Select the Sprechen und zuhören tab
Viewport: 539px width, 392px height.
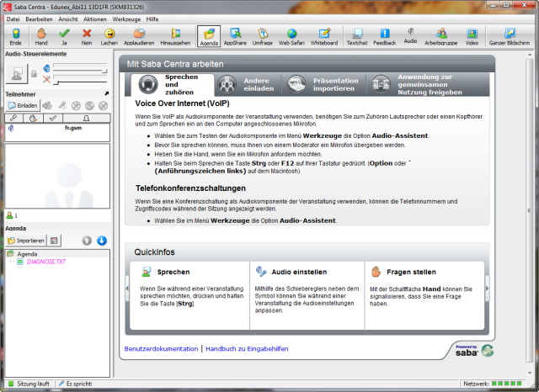pyautogui.click(x=172, y=84)
